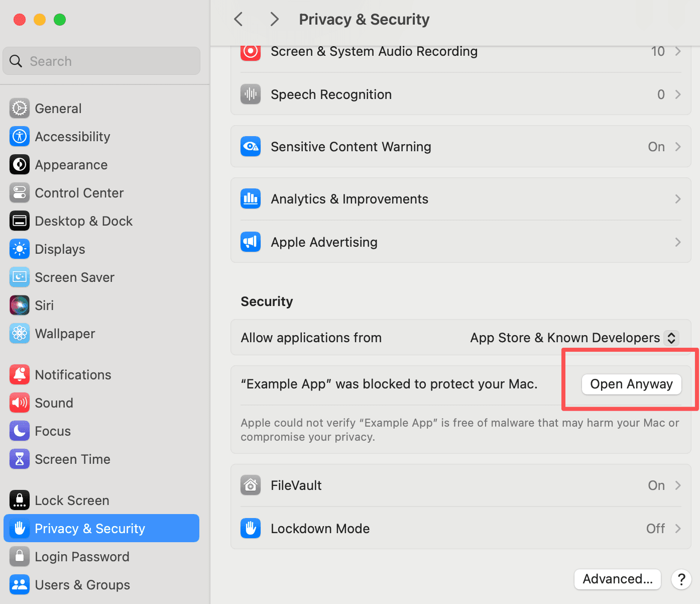
Task: Click the Siri icon in sidebar
Action: 20,306
